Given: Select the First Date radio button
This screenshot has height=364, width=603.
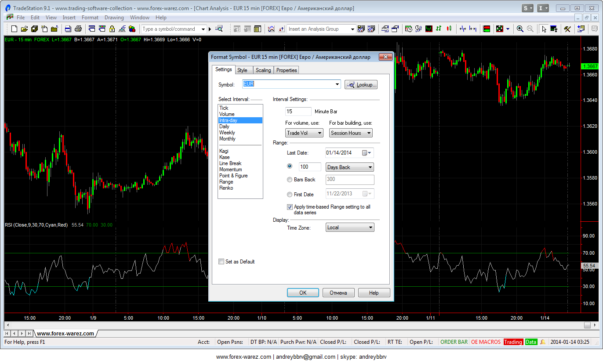Looking at the screenshot, I should point(289,195).
